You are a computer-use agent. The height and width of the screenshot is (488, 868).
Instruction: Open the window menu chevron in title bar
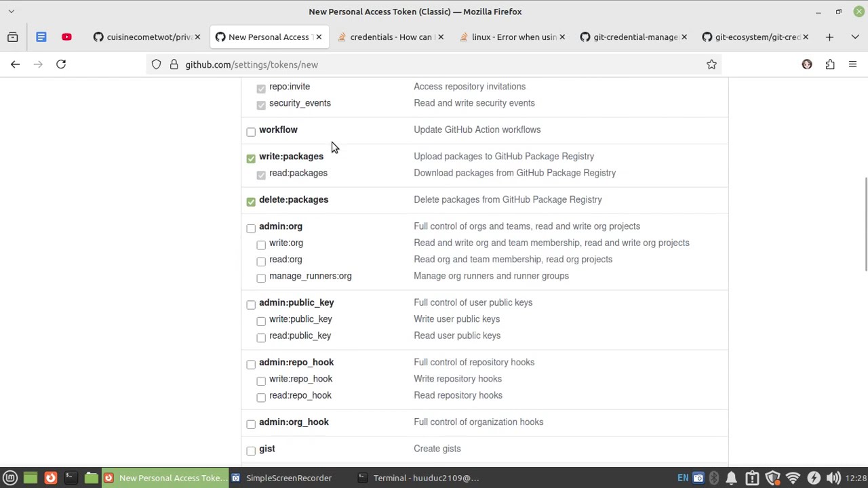pyautogui.click(x=11, y=12)
